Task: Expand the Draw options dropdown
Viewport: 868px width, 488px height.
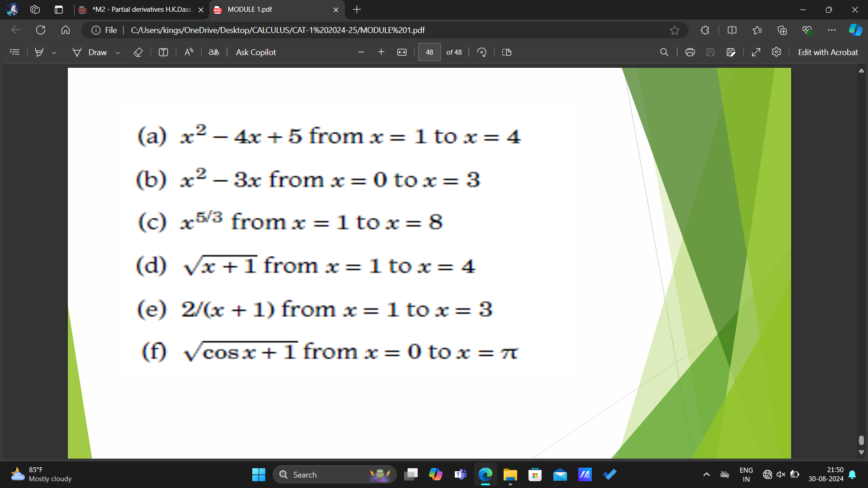Action: 118,53
